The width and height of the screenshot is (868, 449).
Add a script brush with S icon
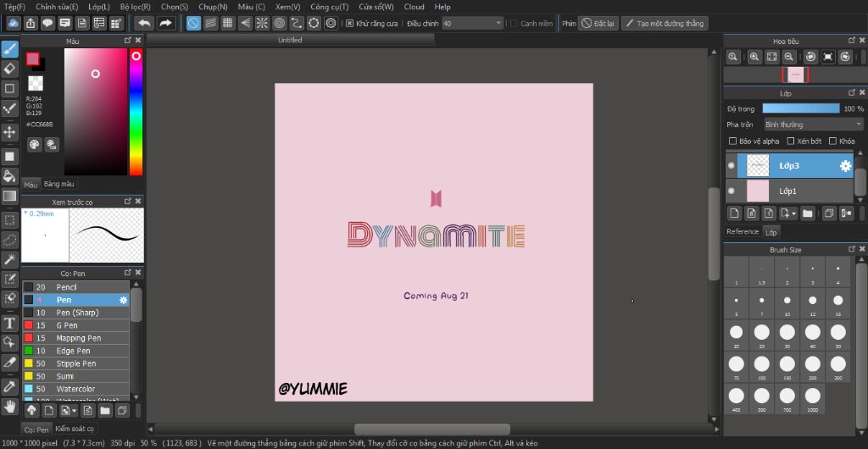(x=87, y=410)
